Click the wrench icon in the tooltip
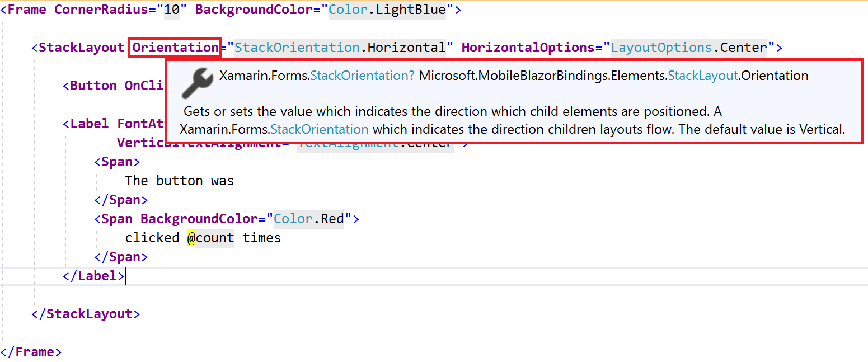The image size is (868, 362). (198, 83)
